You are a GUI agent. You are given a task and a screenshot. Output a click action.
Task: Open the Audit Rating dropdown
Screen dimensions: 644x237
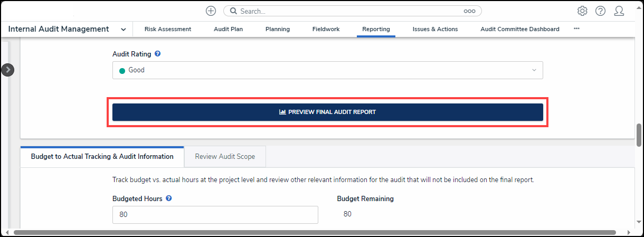coord(327,70)
